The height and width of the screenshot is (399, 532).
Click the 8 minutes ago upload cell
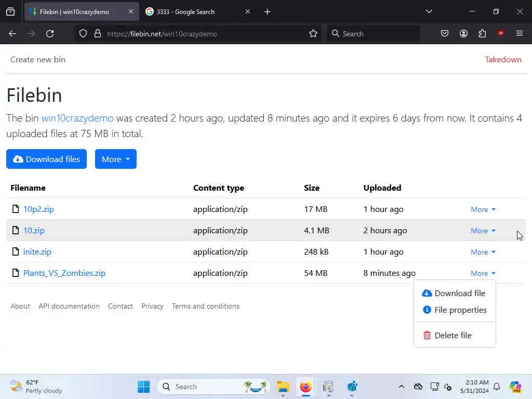pos(389,273)
